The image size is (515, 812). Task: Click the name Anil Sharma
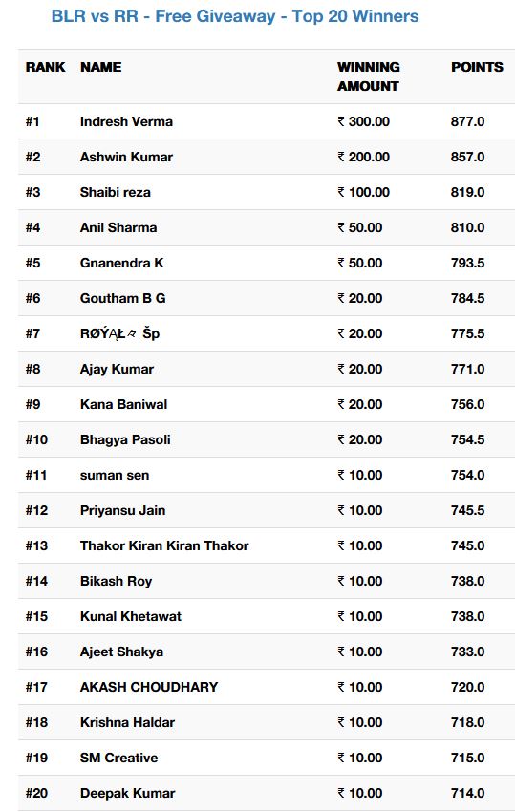(118, 227)
